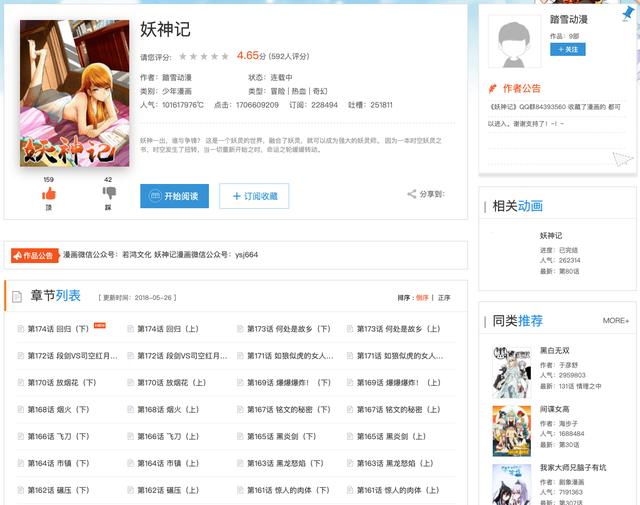Viewport: 640px width, 505px height.
Task: Open chapter 第163话 黑龙怒焰（上）
Action: [x=395, y=463]
